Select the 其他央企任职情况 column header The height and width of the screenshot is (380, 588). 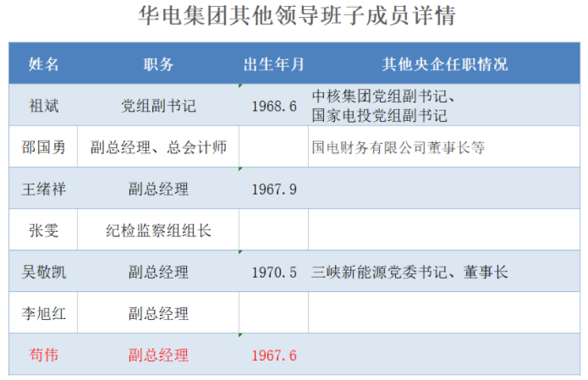(x=445, y=64)
